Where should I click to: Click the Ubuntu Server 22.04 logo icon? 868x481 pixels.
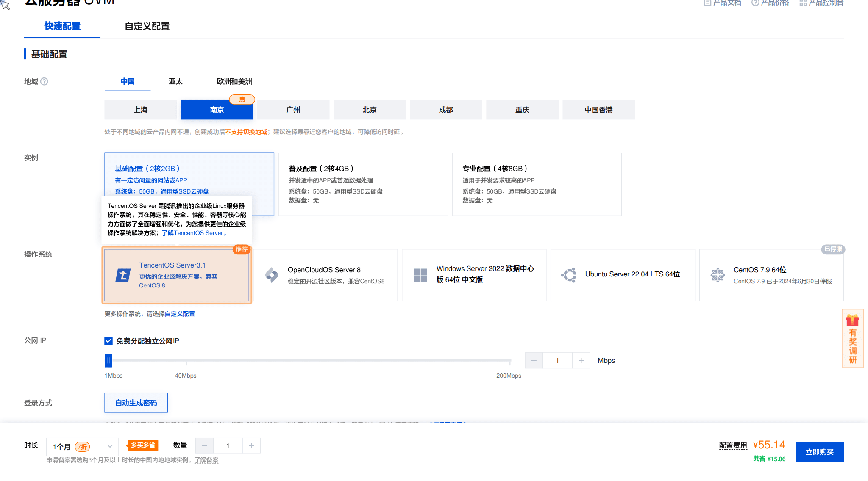point(569,275)
